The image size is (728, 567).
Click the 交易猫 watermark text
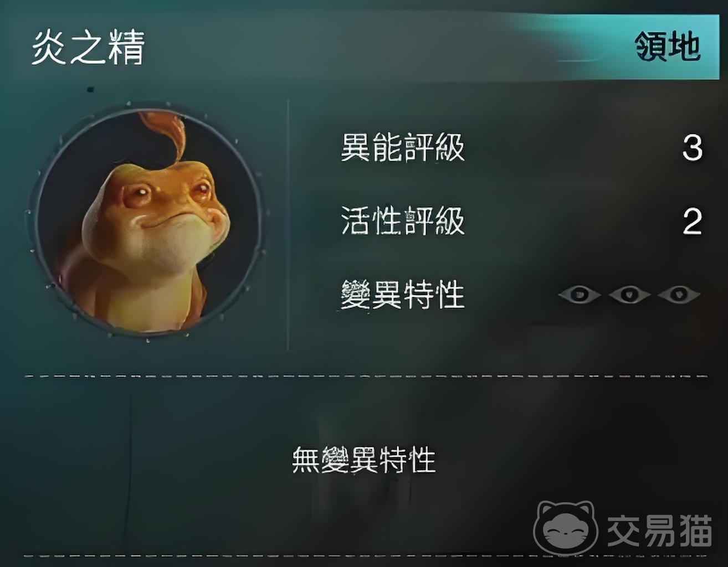[659, 530]
